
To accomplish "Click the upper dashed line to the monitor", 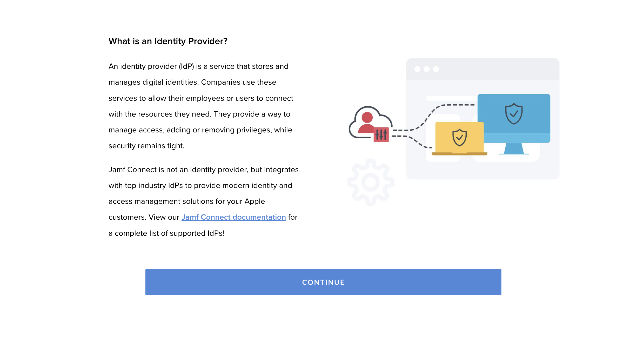I will click(434, 117).
